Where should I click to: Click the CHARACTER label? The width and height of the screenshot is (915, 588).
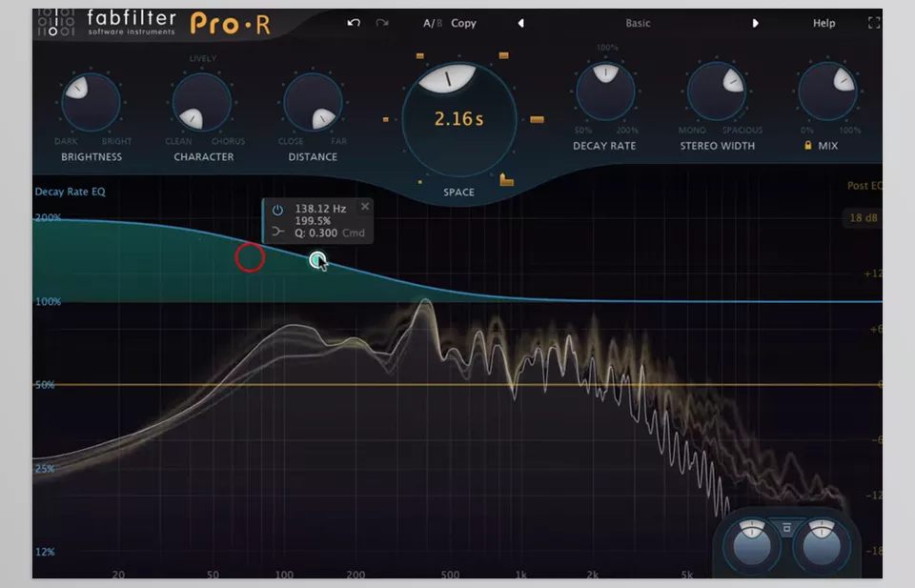click(x=204, y=157)
